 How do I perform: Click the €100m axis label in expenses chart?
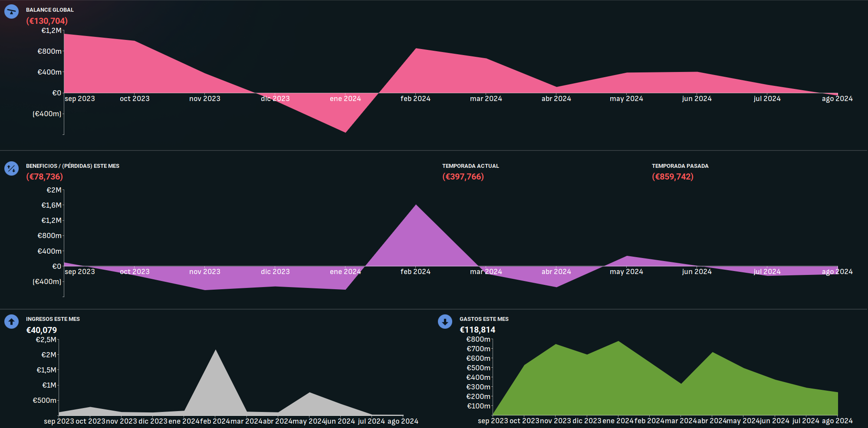click(479, 406)
